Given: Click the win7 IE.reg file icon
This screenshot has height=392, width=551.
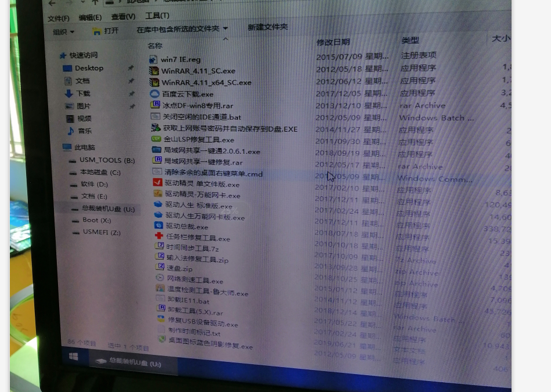Looking at the screenshot, I should tap(153, 59).
